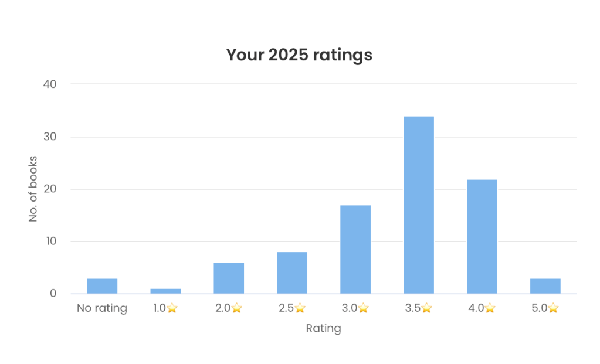
Task: Click the bar for 2.0 ratings
Action: (229, 278)
